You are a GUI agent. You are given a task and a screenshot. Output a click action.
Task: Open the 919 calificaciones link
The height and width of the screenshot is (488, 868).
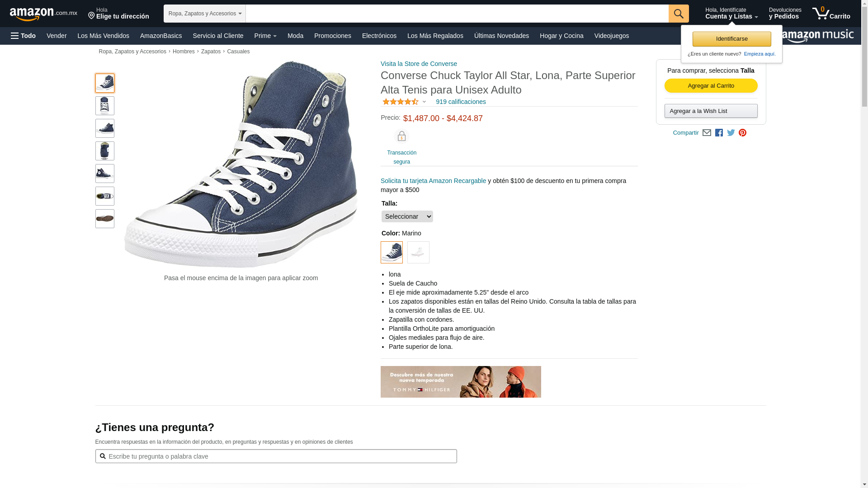pyautogui.click(x=461, y=102)
